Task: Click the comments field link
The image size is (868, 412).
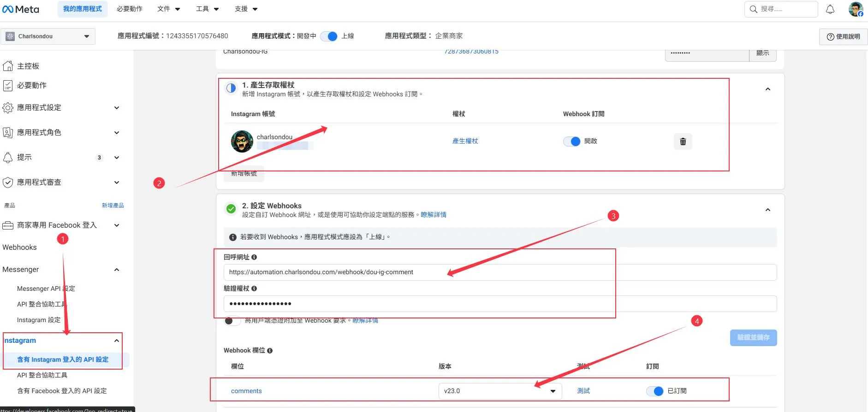Action: pos(246,391)
